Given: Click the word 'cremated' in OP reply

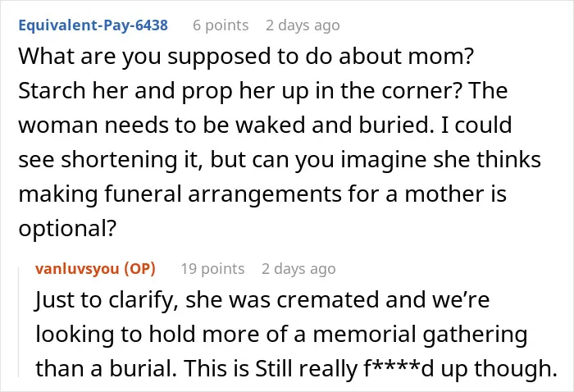Looking at the screenshot, I should (328, 300).
